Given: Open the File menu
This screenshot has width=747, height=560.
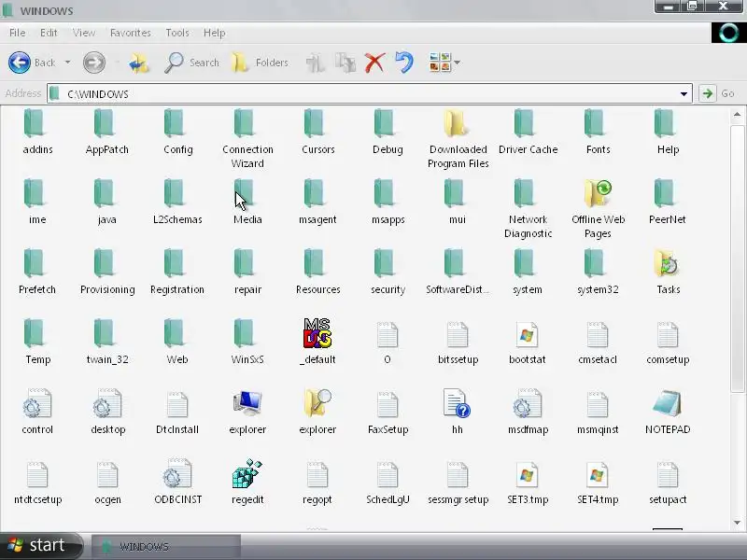Looking at the screenshot, I should (x=17, y=33).
